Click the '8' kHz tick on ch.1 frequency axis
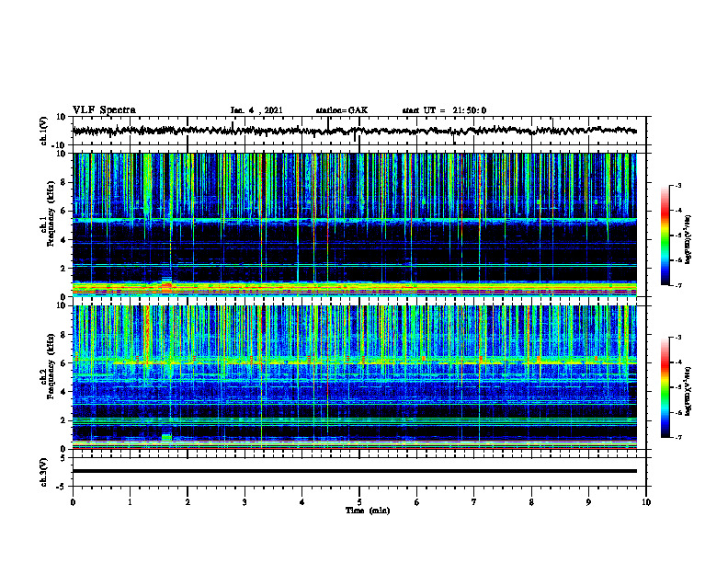This screenshot has height=563, width=728. [x=64, y=182]
